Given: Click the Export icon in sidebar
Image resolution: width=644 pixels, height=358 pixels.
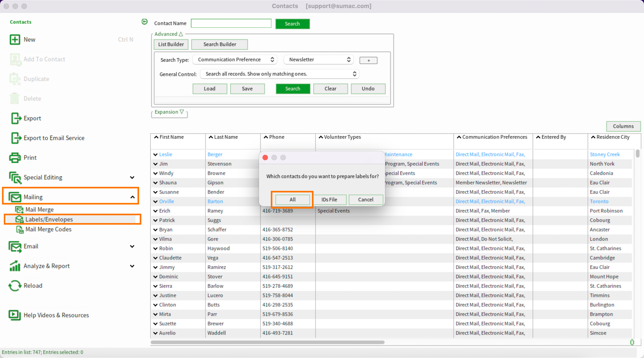Looking at the screenshot, I should click(16, 118).
